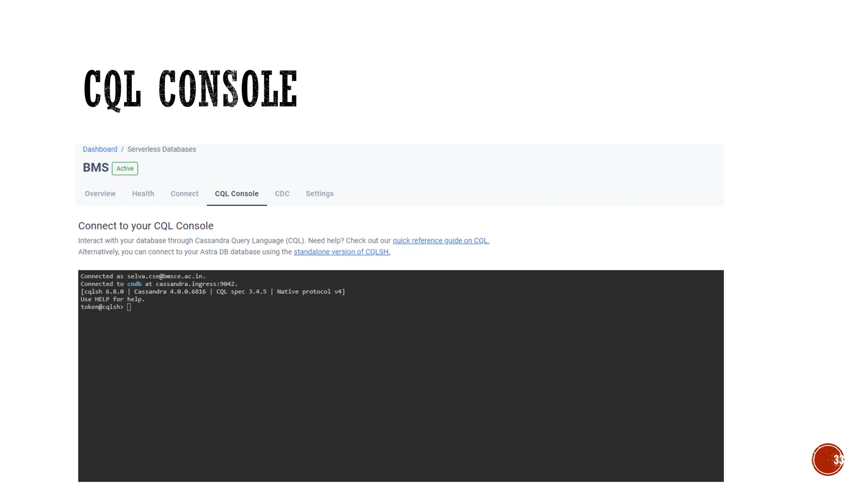Image resolution: width=868 pixels, height=488 pixels.
Task: Click the red slide number circle
Action: (828, 460)
